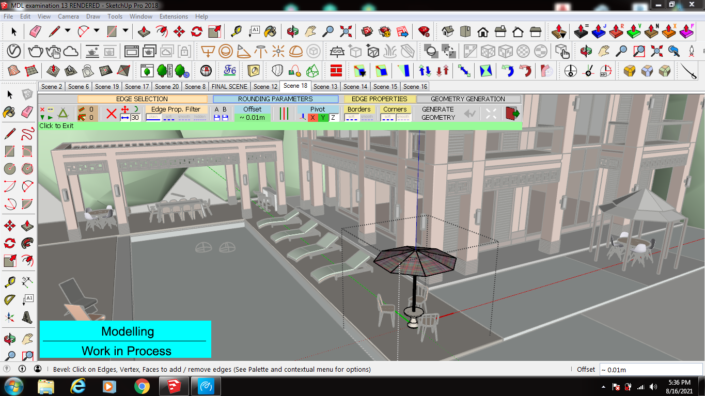Screen dimensions: 705x396
Task: Switch to the house Iso view icon
Action: (x=448, y=31)
